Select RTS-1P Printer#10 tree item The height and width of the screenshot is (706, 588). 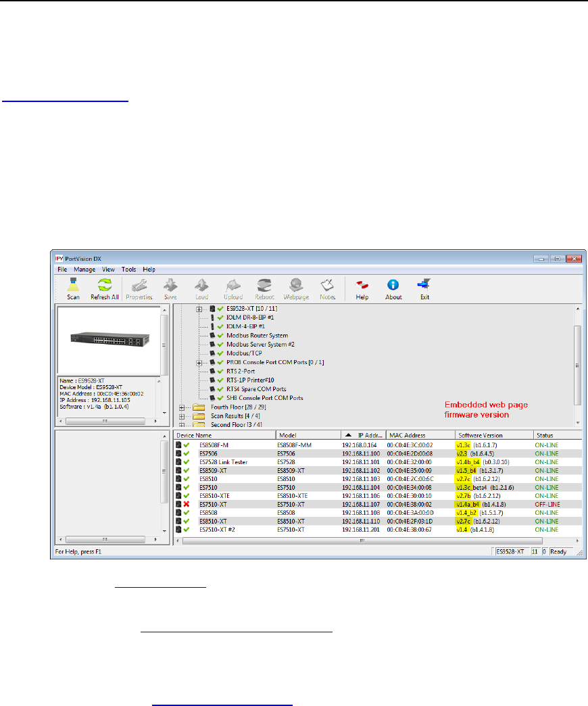[250, 380]
